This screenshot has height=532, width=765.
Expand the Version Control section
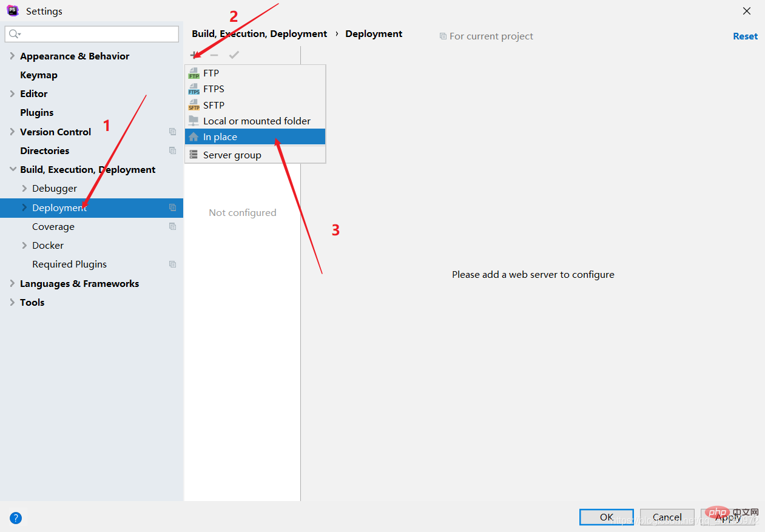click(x=12, y=132)
